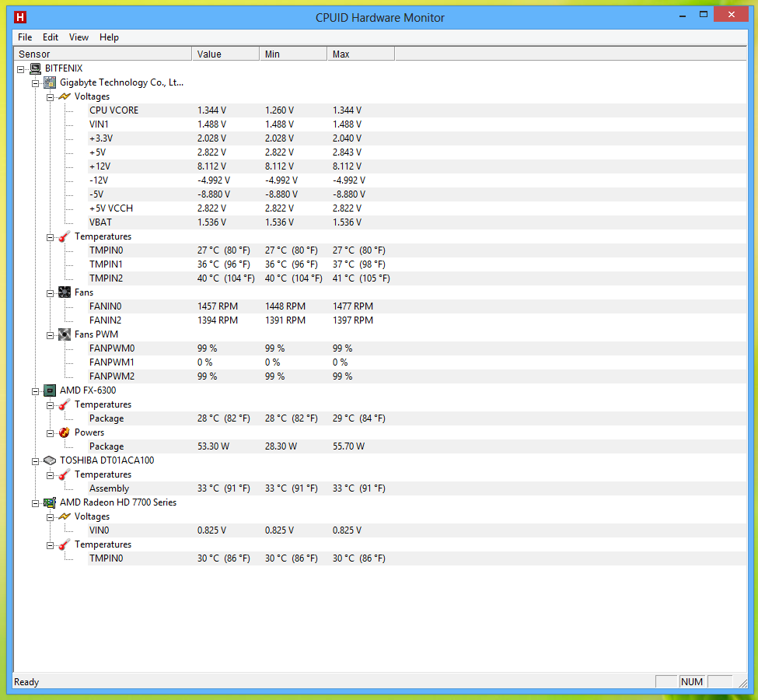This screenshot has width=758, height=700.
Task: Click the Sensor column header
Action: click(103, 54)
